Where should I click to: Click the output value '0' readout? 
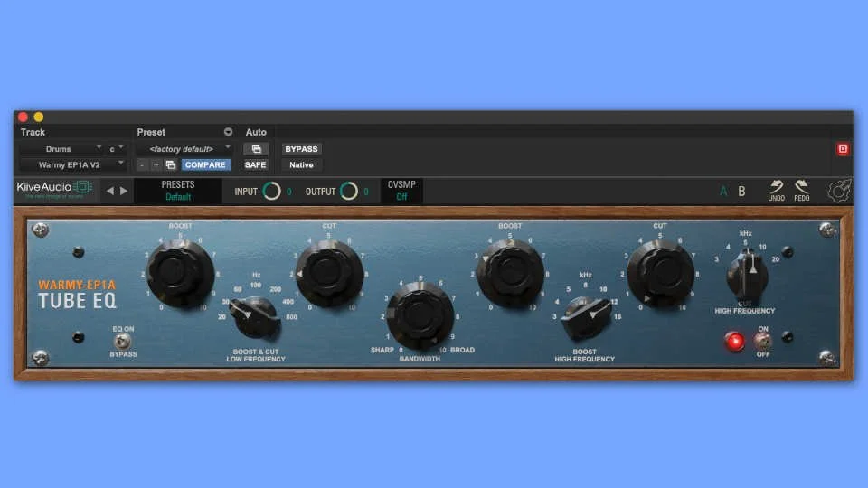coord(366,192)
